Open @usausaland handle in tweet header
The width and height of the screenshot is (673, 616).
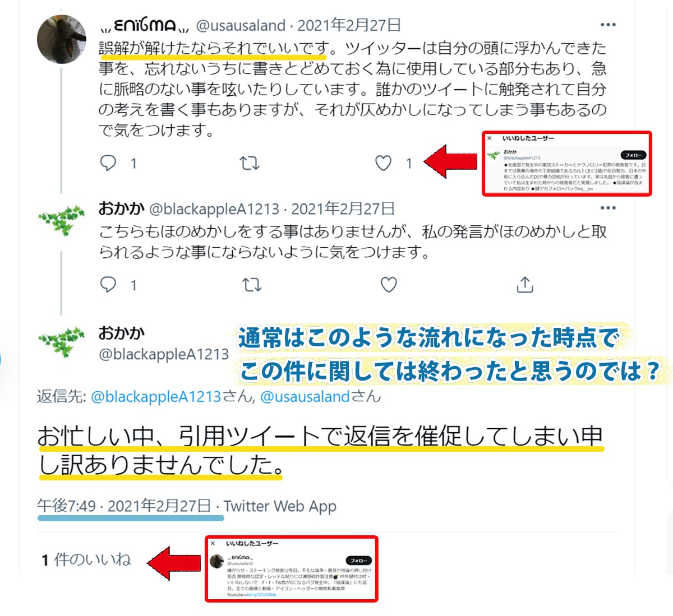pyautogui.click(x=241, y=25)
